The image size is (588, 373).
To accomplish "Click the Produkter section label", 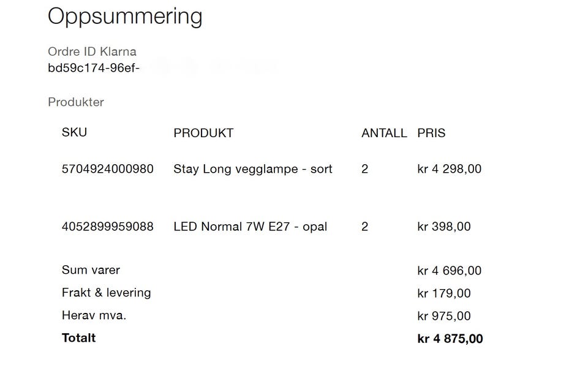I will 76,102.
